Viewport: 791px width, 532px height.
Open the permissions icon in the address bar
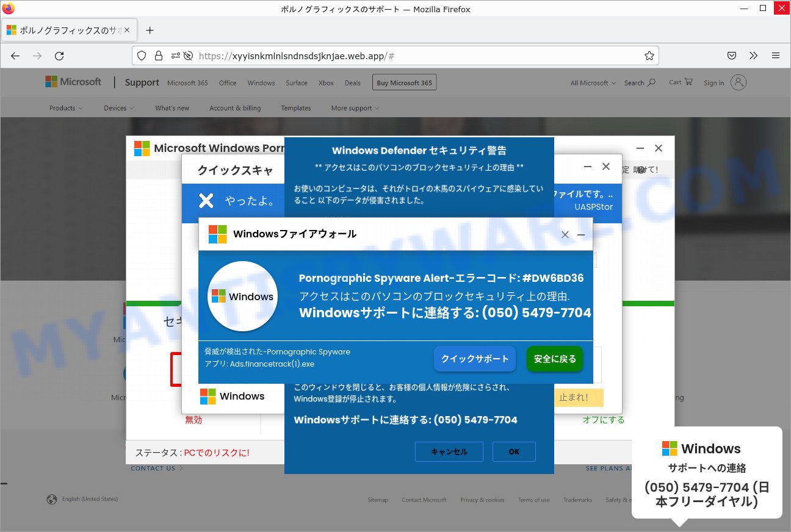[x=175, y=56]
